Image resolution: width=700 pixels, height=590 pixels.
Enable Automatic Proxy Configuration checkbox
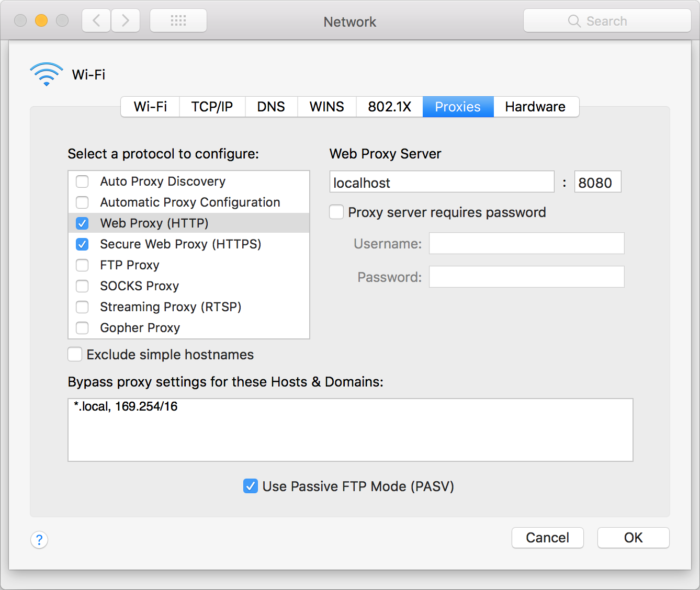click(82, 202)
